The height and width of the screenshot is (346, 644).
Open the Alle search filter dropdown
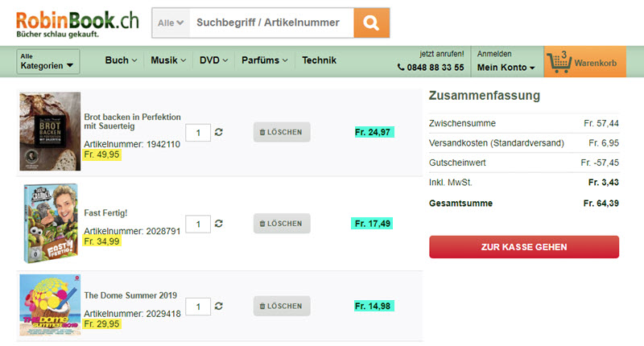point(171,23)
